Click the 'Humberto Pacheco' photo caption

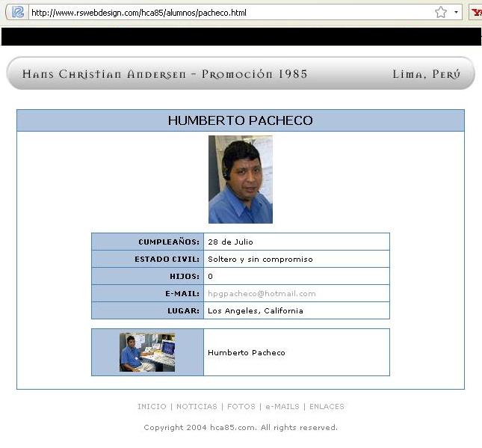pos(246,352)
